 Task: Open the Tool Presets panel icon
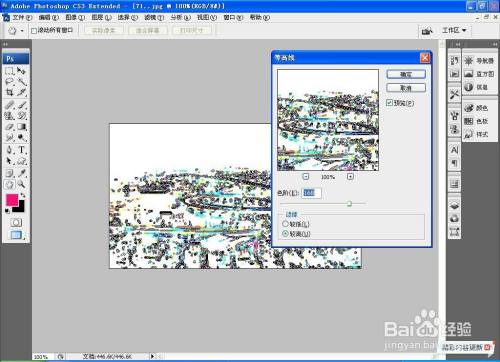point(454,95)
